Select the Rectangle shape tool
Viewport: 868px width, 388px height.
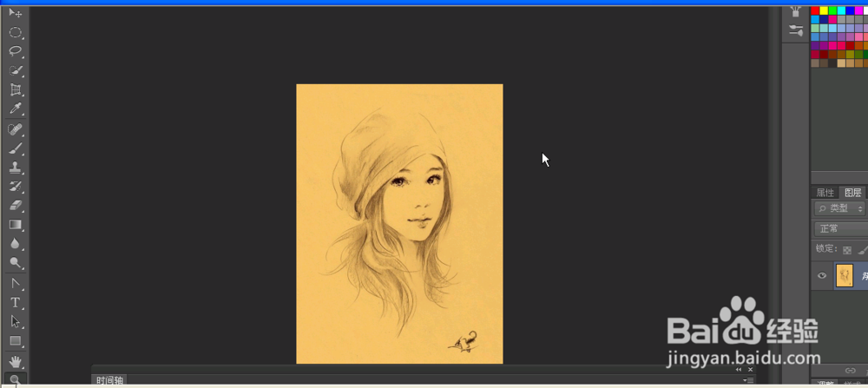[x=16, y=341]
